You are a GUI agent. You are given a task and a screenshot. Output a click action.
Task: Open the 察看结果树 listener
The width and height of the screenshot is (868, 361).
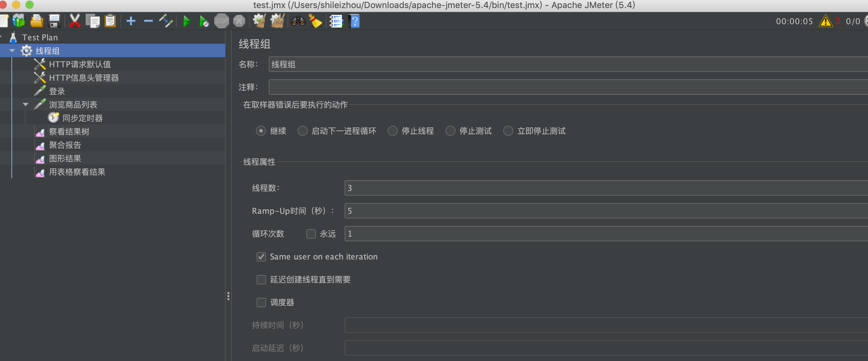point(69,131)
